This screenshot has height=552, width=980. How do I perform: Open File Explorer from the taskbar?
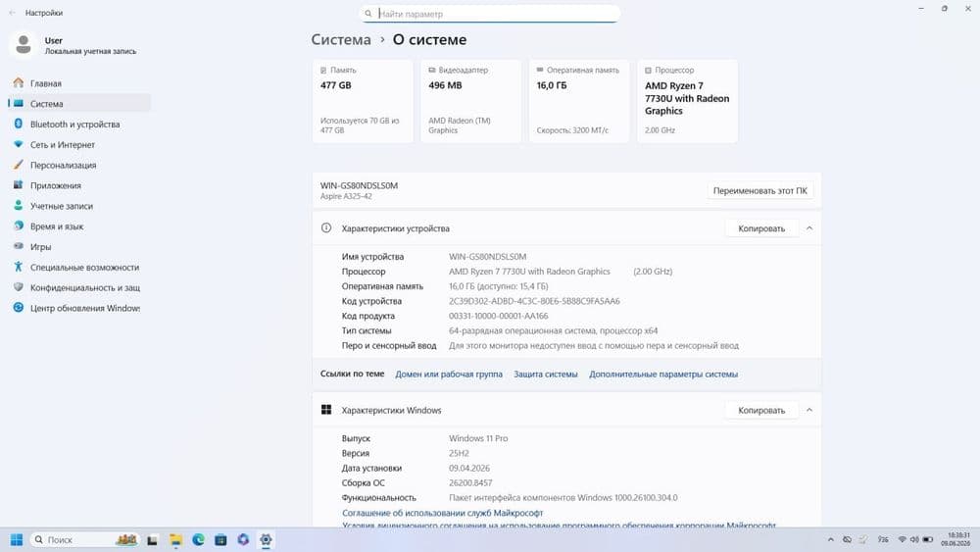click(x=175, y=540)
